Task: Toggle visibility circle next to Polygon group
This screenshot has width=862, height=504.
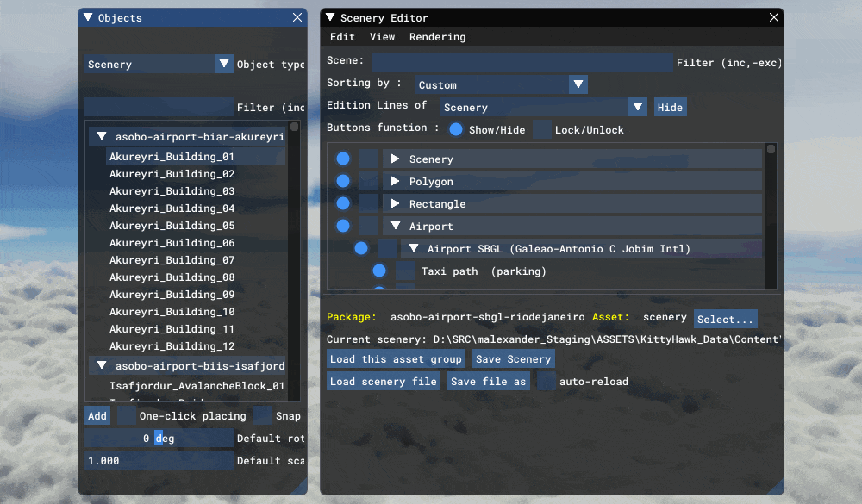Action: 343,181
